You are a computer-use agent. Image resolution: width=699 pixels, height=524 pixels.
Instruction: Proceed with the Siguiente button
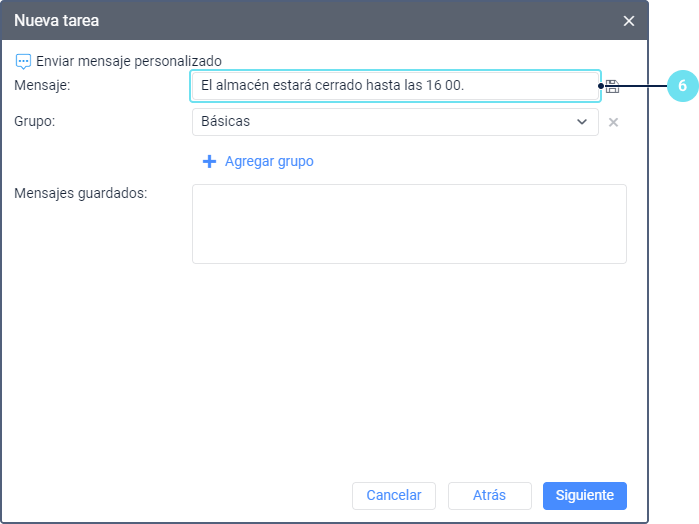coord(584,495)
